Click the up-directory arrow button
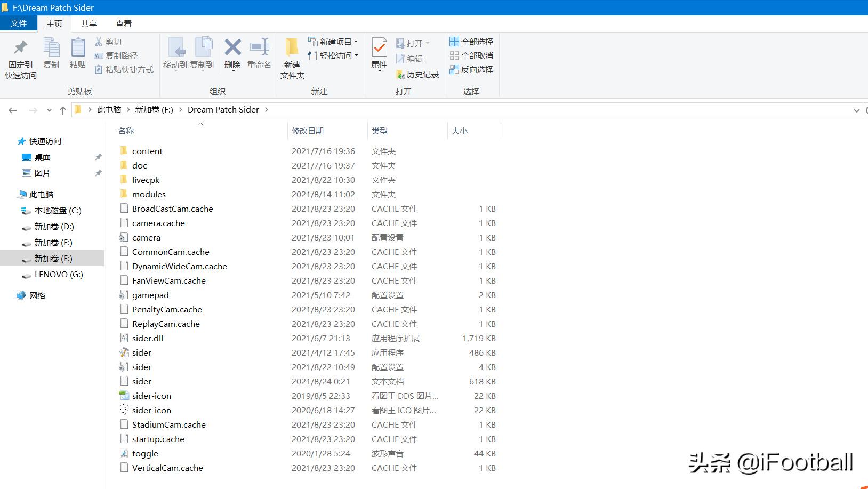This screenshot has height=489, width=868. pos(63,110)
